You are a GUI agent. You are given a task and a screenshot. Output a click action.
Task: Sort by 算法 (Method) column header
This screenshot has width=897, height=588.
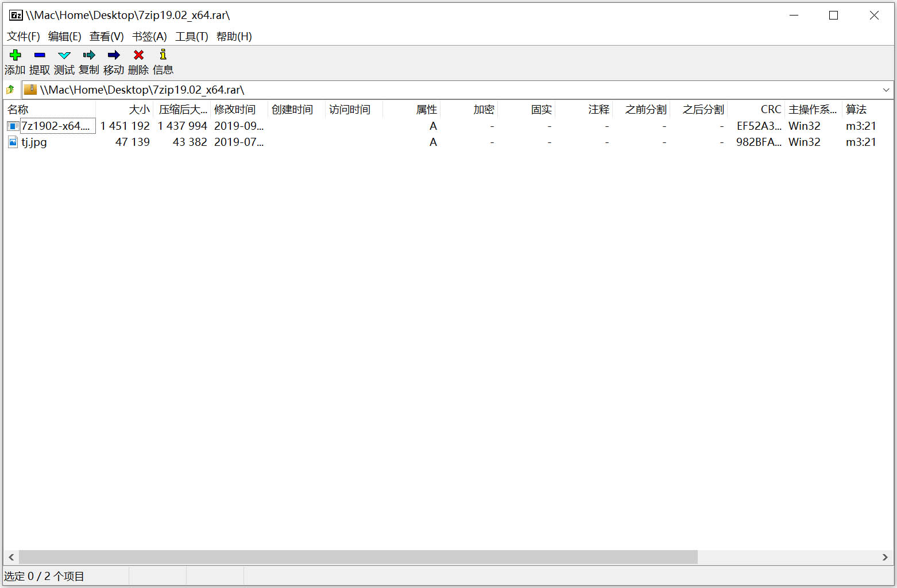[x=868, y=110]
